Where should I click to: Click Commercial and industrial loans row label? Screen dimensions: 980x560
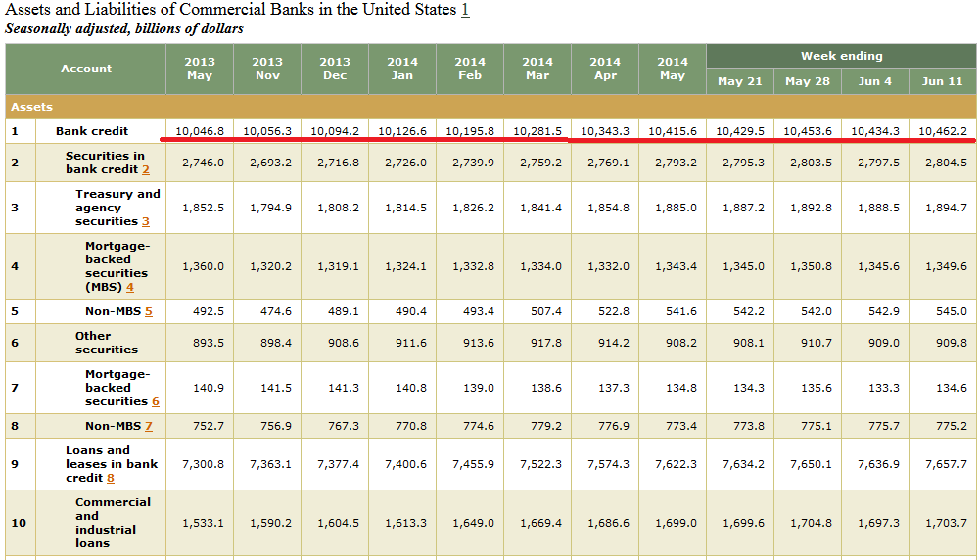coord(113,523)
